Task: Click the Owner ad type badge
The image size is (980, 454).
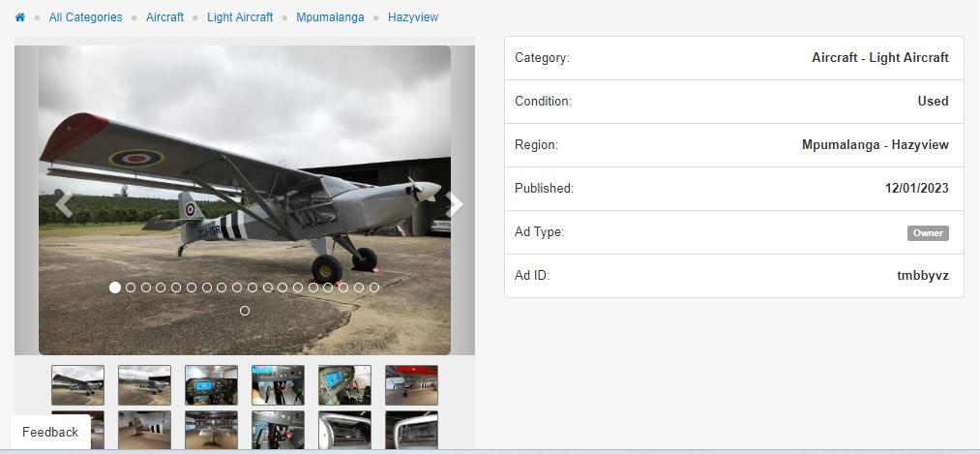Action: pyautogui.click(x=928, y=233)
